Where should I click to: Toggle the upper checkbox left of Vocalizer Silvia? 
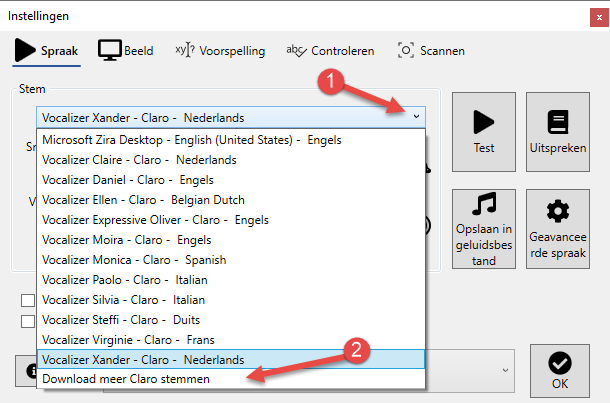click(x=28, y=301)
